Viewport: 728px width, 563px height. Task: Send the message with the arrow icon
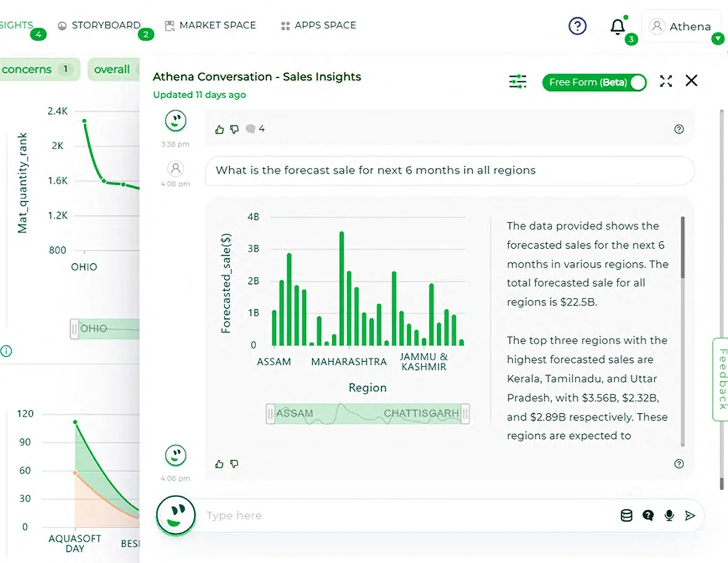[x=690, y=515]
